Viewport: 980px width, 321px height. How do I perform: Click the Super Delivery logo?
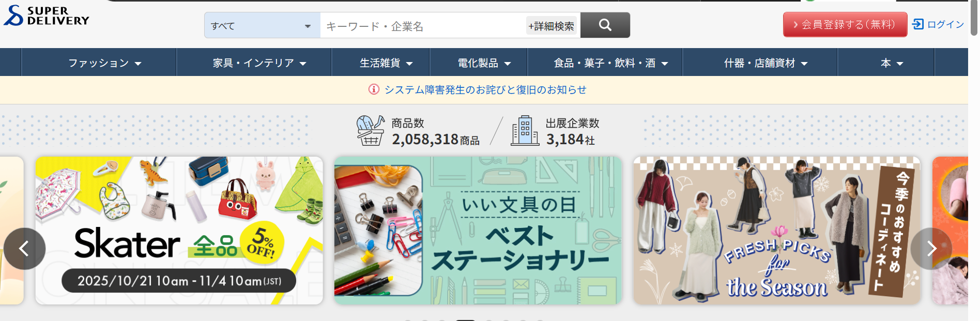[47, 16]
